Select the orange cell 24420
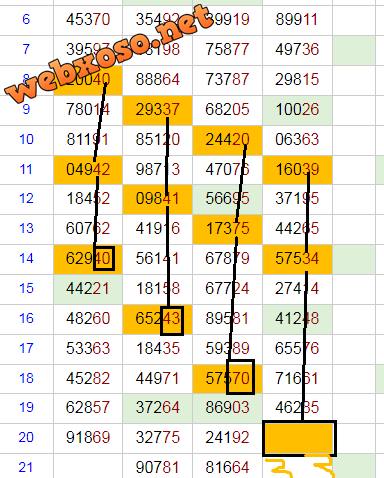The height and width of the screenshot is (478, 384). click(228, 139)
